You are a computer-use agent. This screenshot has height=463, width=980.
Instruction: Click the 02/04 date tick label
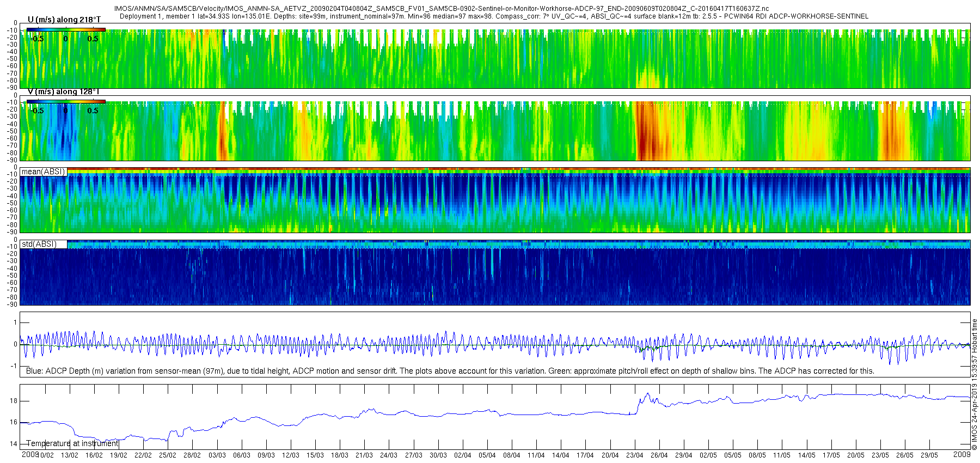pos(463,455)
